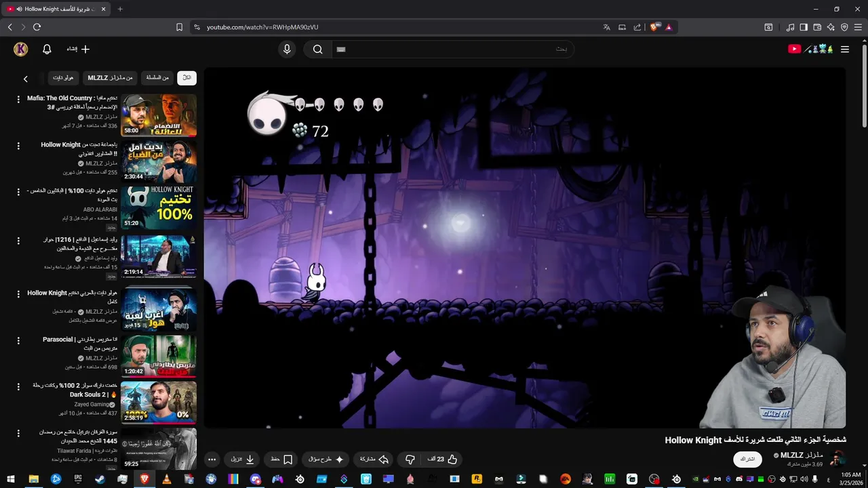
Task: Open the Brave browser main menu
Action: [858, 27]
